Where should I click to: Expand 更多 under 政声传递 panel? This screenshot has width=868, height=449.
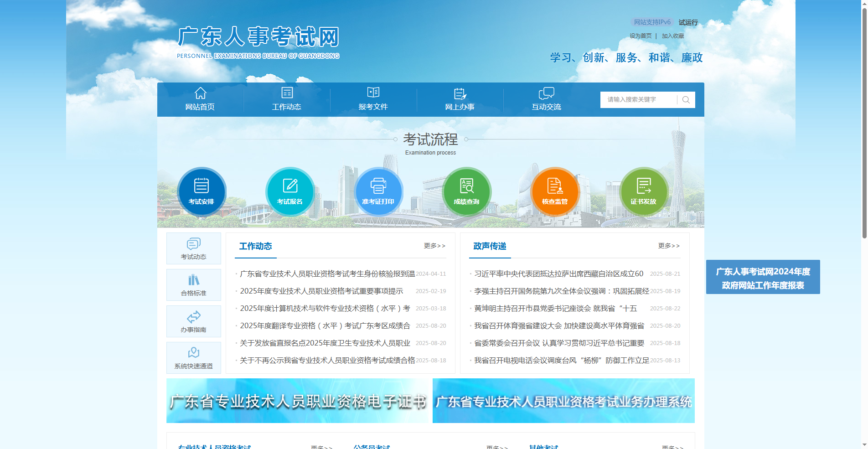coord(668,246)
